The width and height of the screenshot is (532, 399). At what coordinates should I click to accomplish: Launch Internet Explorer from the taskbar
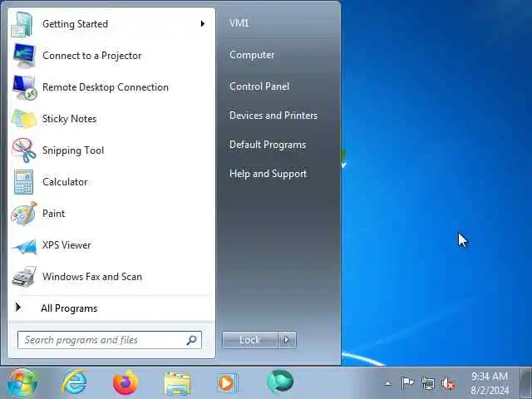tap(74, 382)
